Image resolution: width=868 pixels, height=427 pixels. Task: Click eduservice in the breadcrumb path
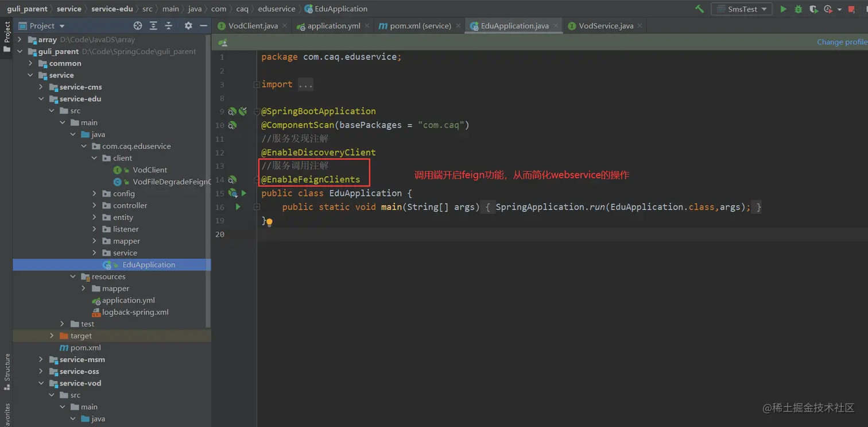coord(277,9)
